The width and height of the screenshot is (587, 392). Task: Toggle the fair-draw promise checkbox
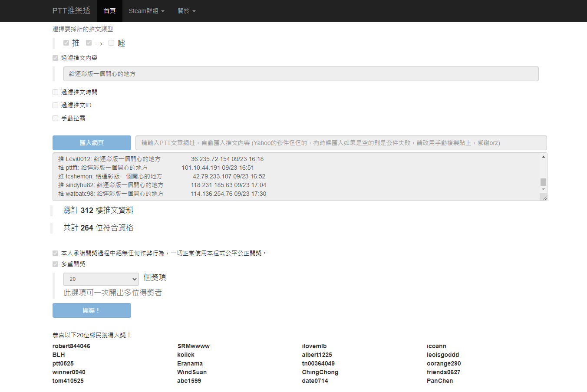[x=55, y=253]
